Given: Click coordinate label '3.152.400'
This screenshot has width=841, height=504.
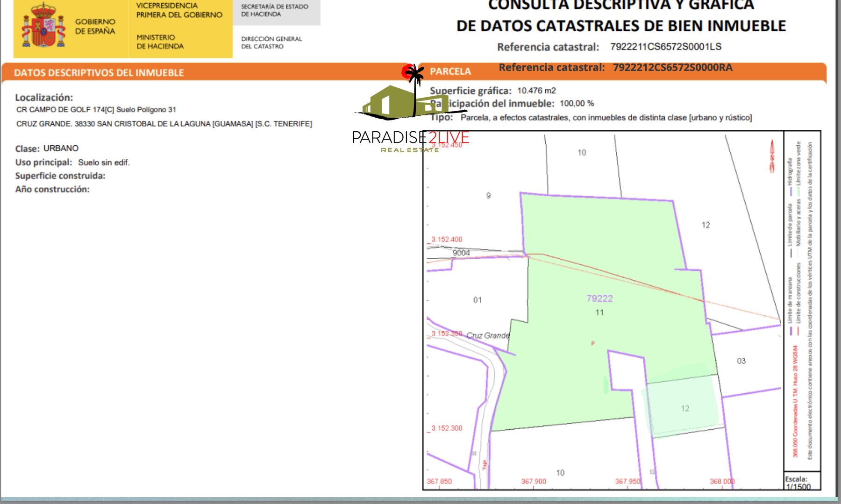Looking at the screenshot, I should tap(447, 239).
